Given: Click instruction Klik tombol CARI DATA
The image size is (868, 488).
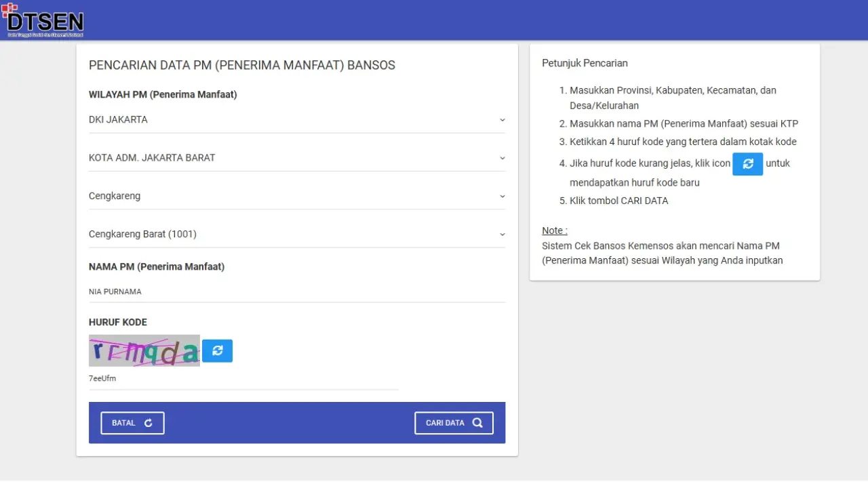Looking at the screenshot, I should point(618,201).
